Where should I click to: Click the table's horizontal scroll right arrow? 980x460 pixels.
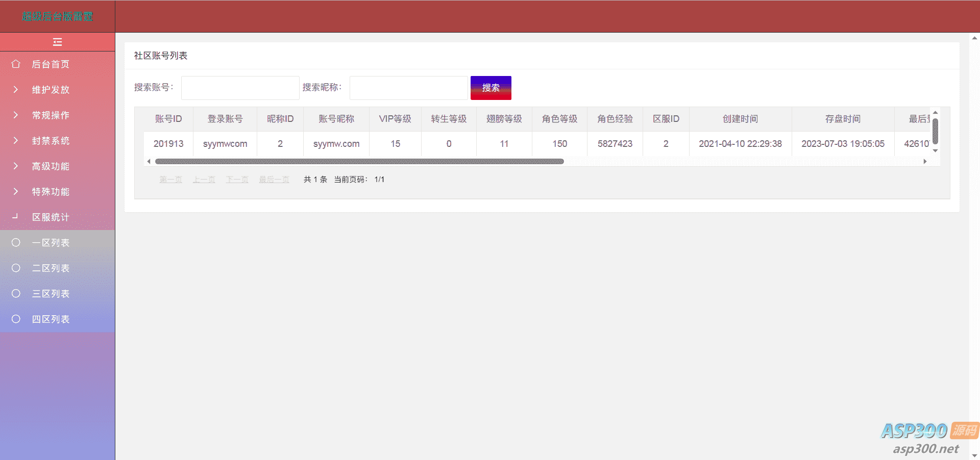[925, 162]
